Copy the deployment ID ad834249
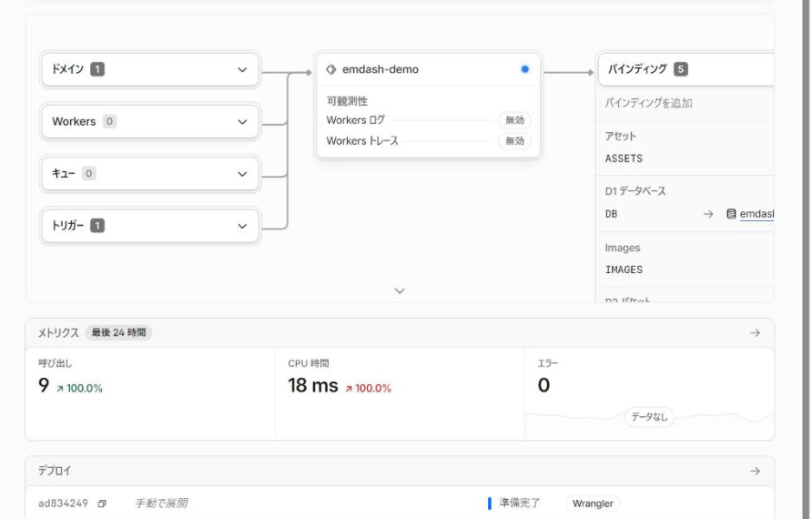 102,504
